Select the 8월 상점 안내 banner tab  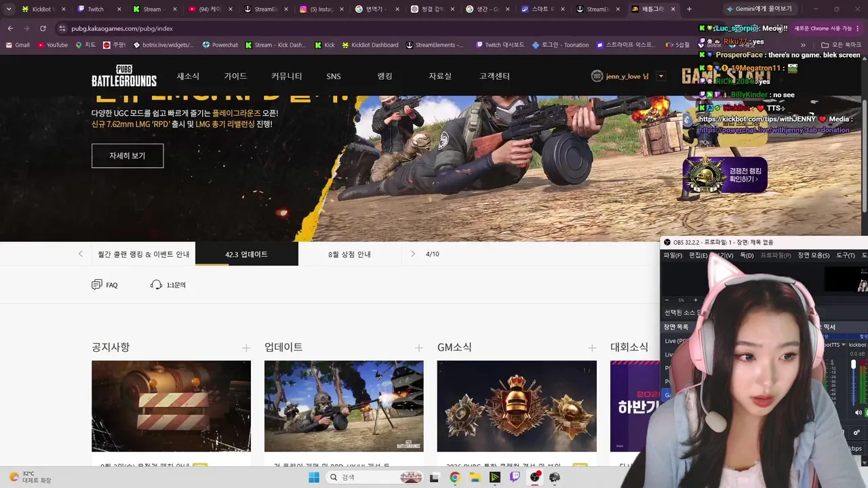(x=349, y=253)
